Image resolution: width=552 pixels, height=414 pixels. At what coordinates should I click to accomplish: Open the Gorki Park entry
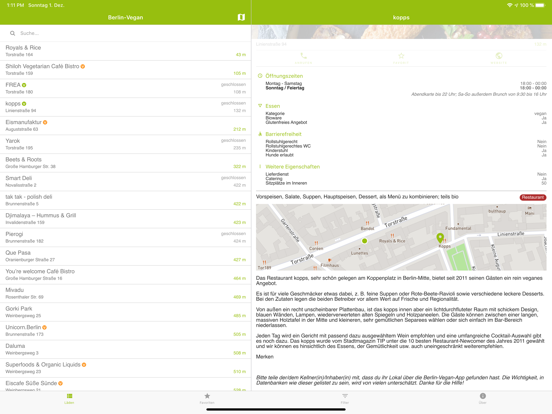tap(125, 312)
